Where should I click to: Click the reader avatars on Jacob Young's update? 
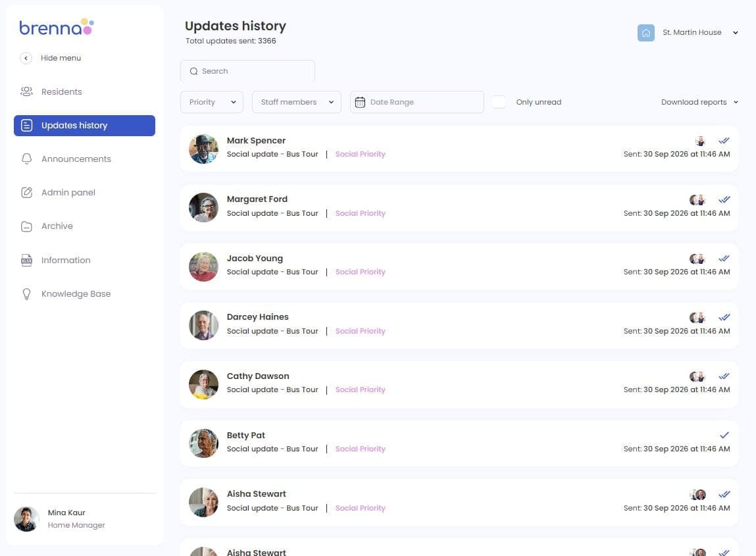click(697, 259)
